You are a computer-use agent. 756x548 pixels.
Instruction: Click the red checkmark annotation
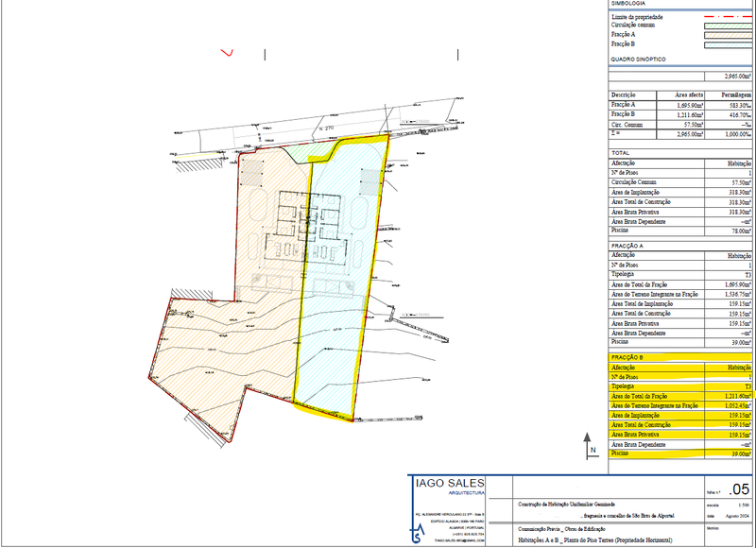(x=226, y=52)
